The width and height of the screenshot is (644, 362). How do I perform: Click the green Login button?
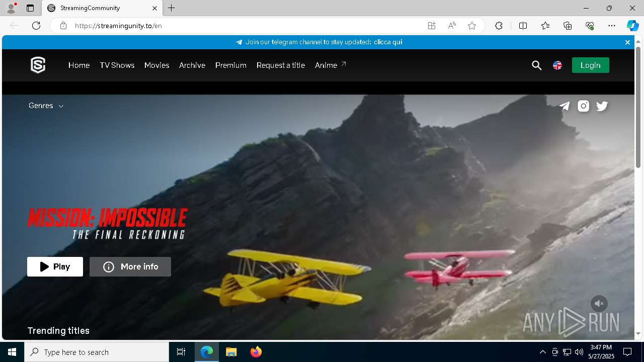591,65
